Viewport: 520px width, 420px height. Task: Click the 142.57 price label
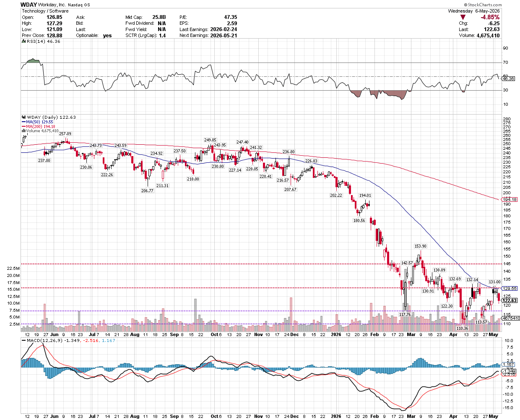pos(407,263)
